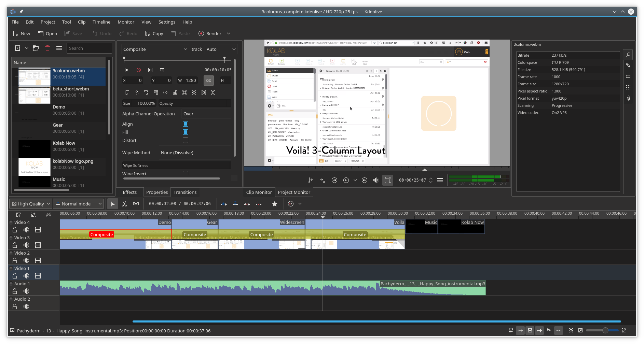
Task: Click the project bin Search field
Action: point(89,48)
